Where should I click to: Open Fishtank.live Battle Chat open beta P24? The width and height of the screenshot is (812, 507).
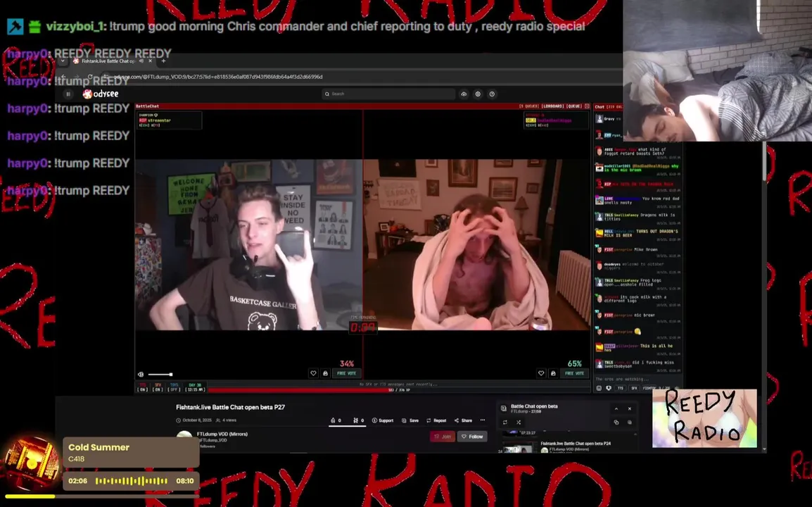(576, 444)
